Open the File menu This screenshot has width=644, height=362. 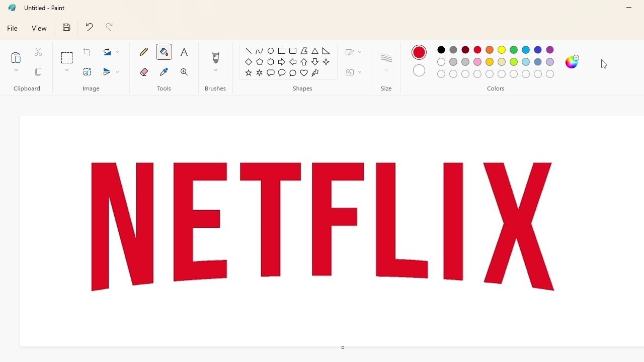13,28
